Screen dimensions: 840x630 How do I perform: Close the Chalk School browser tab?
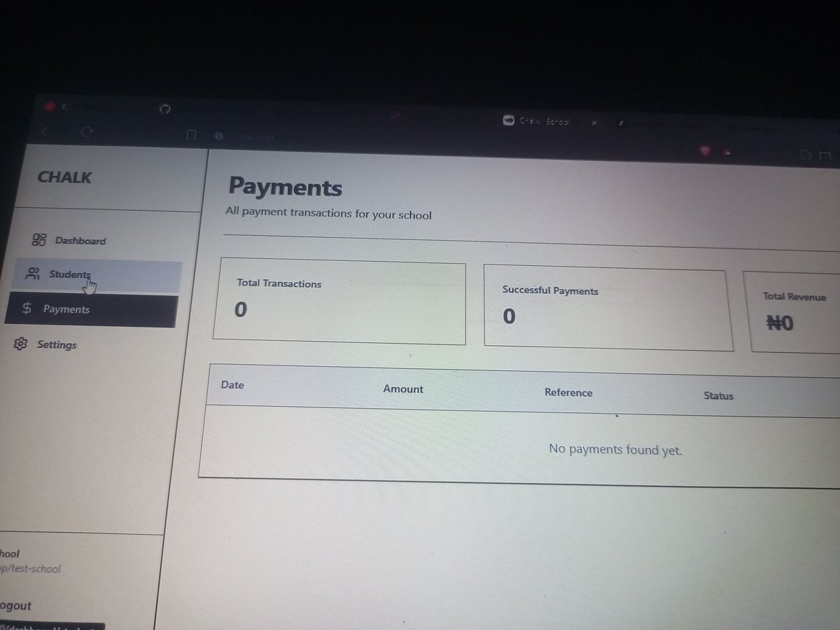tap(594, 122)
